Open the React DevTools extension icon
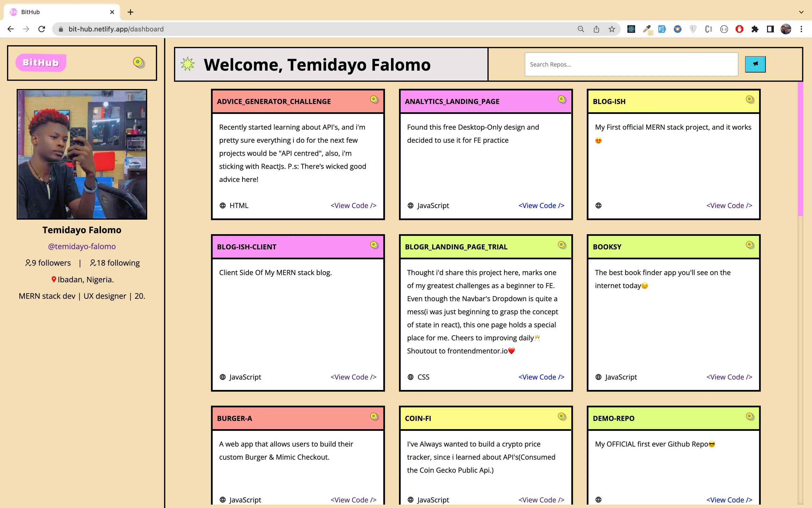 [x=631, y=29]
